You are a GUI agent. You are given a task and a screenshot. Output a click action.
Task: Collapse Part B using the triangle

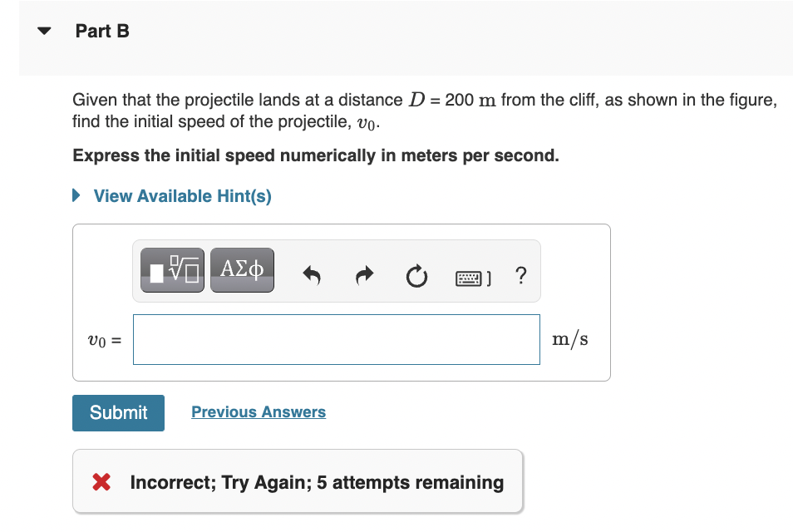coord(43,30)
